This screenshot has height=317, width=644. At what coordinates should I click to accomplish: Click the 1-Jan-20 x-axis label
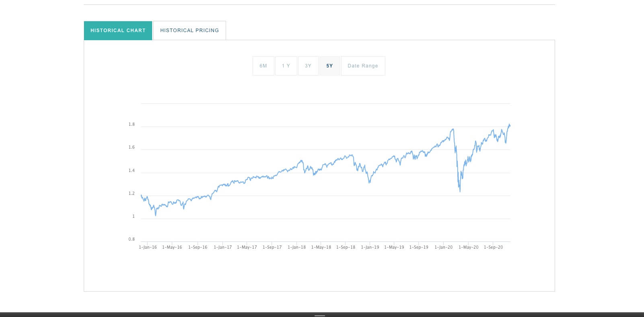coord(444,247)
